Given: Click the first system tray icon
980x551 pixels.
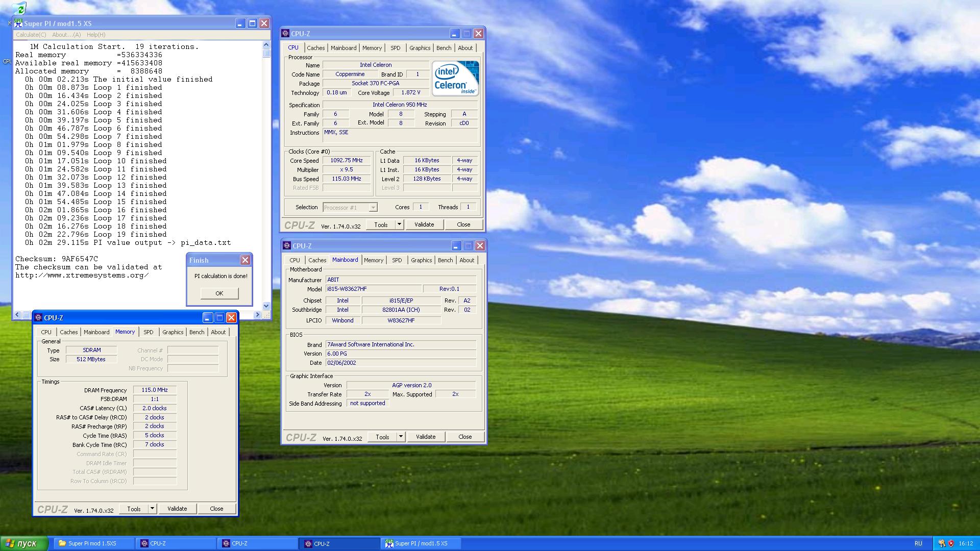Looking at the screenshot, I should coord(942,544).
